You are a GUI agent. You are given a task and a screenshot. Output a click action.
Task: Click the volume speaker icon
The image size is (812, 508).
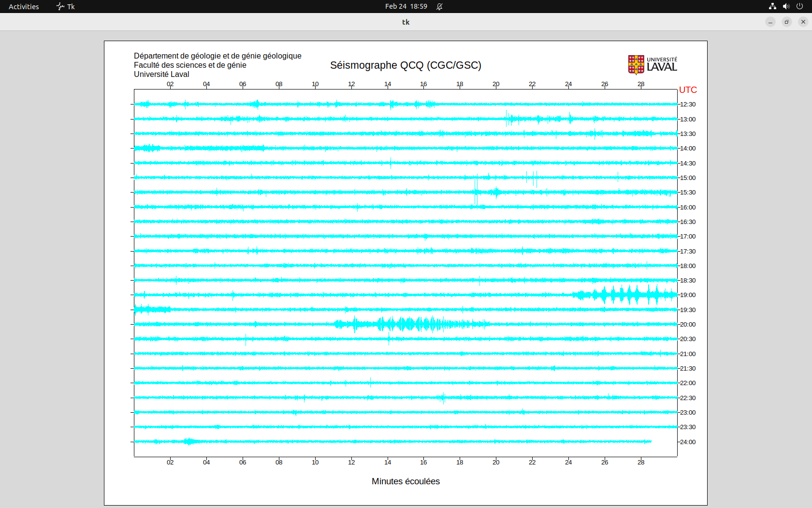coord(786,6)
